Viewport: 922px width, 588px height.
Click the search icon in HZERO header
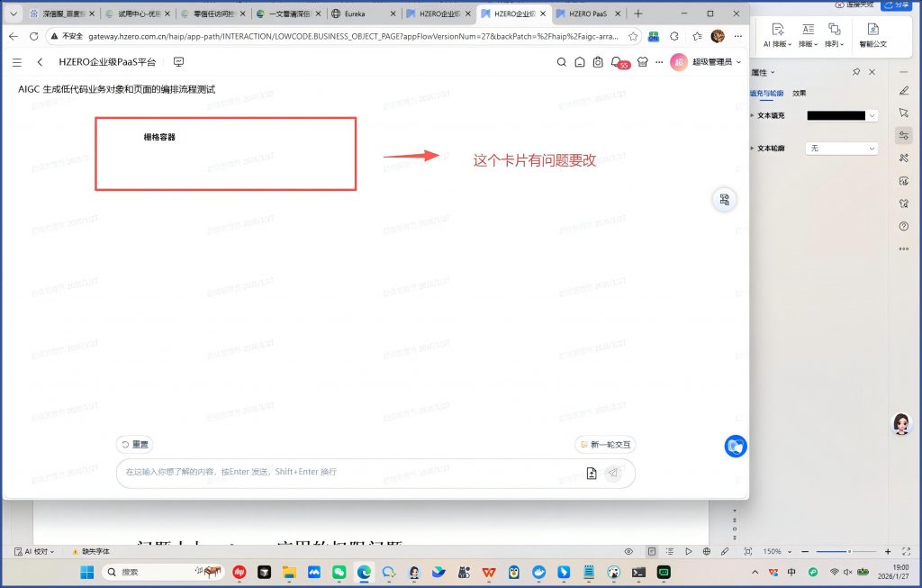(x=562, y=62)
